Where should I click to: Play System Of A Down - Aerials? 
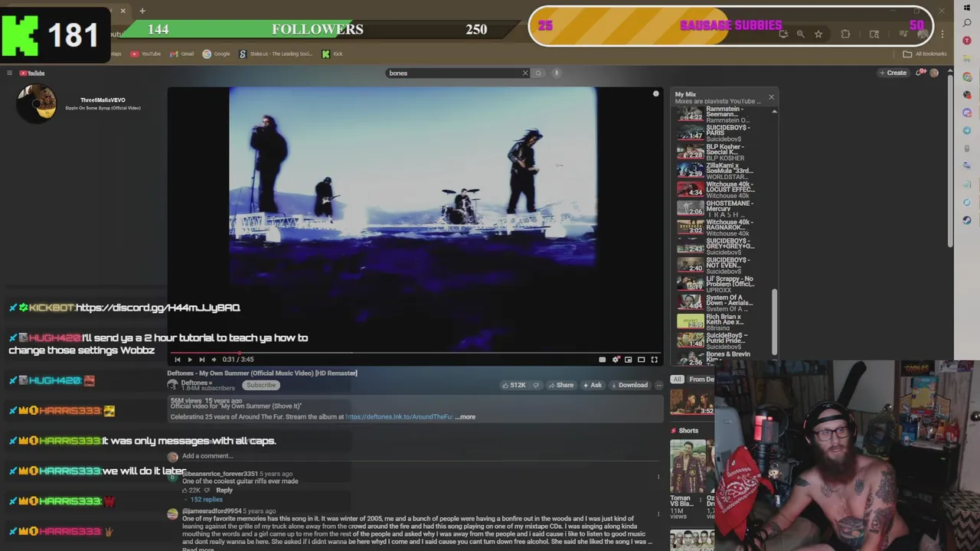coord(716,303)
